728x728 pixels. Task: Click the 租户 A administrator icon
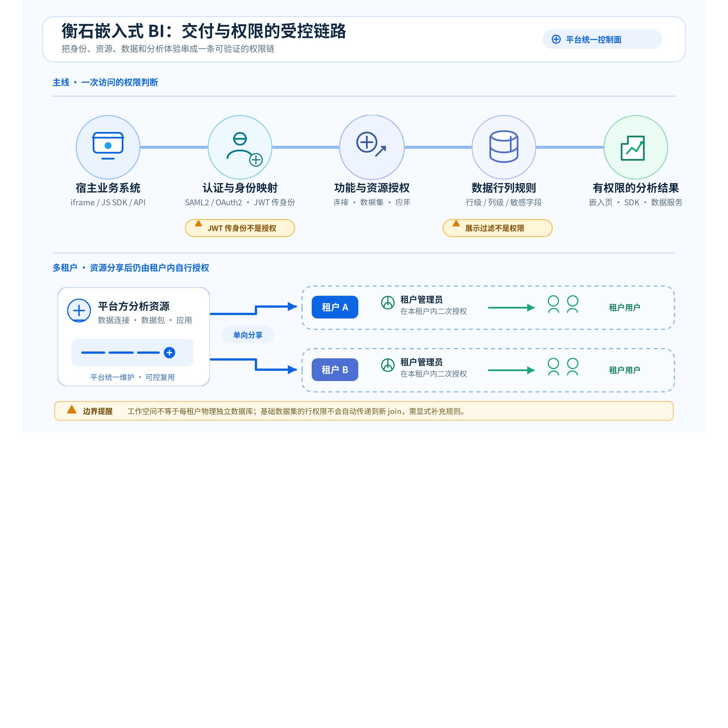[x=388, y=302]
